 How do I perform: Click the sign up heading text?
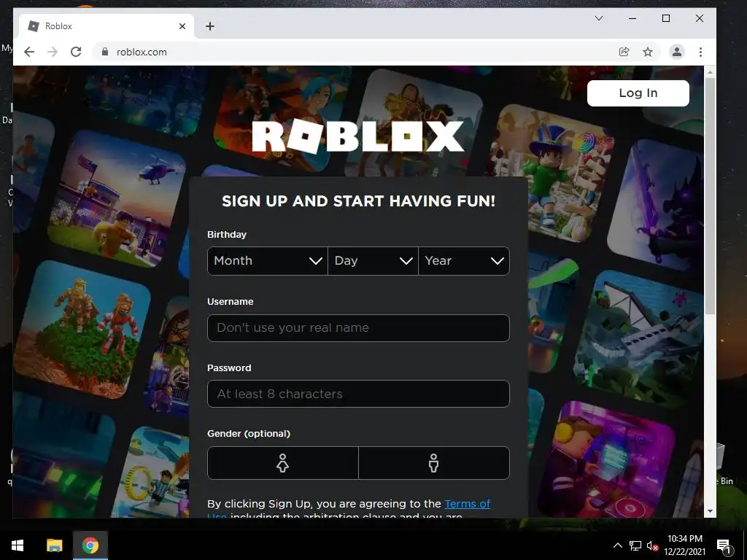click(358, 201)
